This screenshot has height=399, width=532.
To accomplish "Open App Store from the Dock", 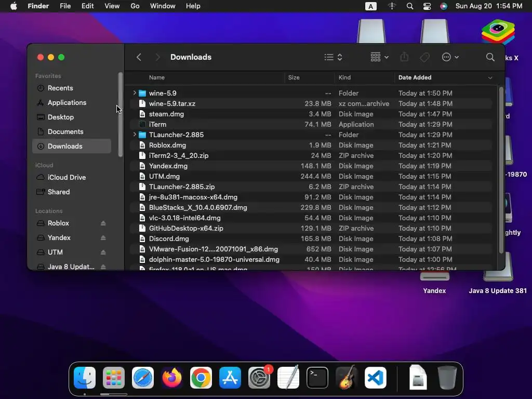I will (x=230, y=378).
